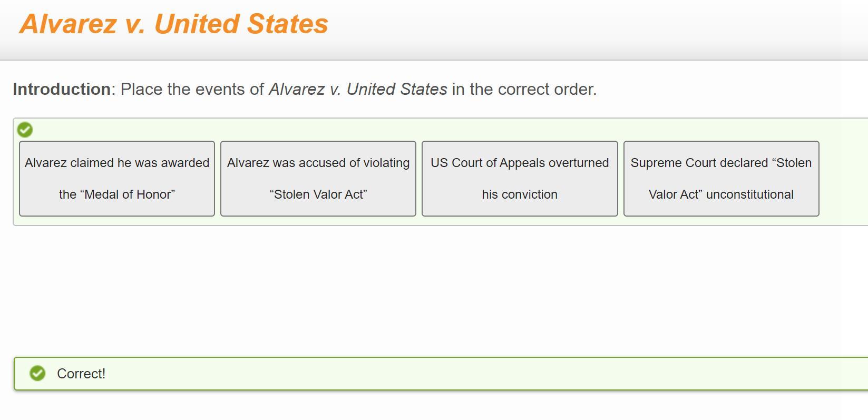Screen dimensions: 868x420
Task: Click 'his conviction' text in third card
Action: click(519, 194)
